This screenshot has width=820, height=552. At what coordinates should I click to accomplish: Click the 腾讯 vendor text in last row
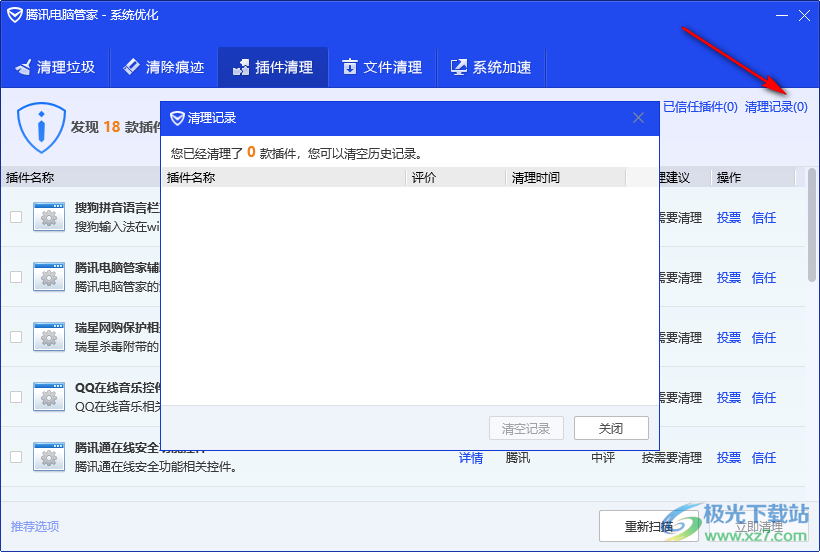point(518,458)
